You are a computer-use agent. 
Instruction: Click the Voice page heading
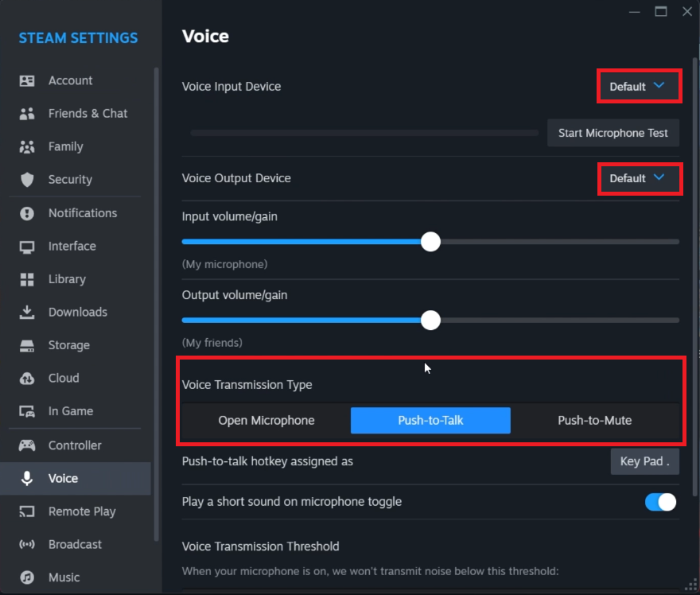205,36
